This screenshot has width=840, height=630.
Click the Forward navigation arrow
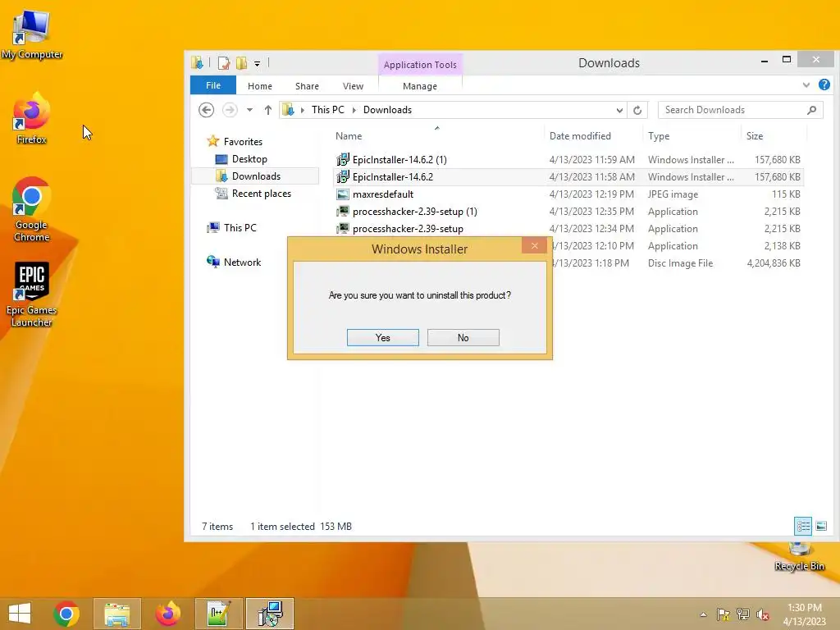point(230,110)
